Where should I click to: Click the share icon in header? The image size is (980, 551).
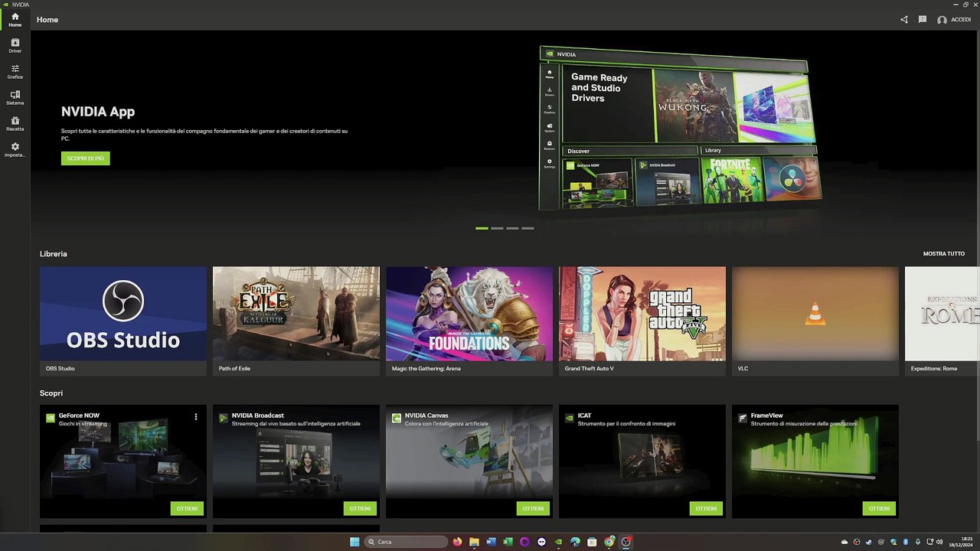click(904, 20)
